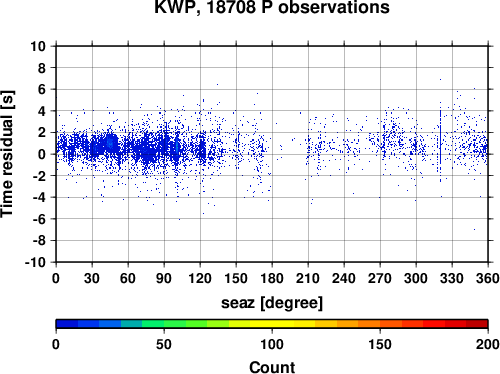Click the y-axis tick label 10
Viewport: 500px width, 374px height.
[38, 46]
